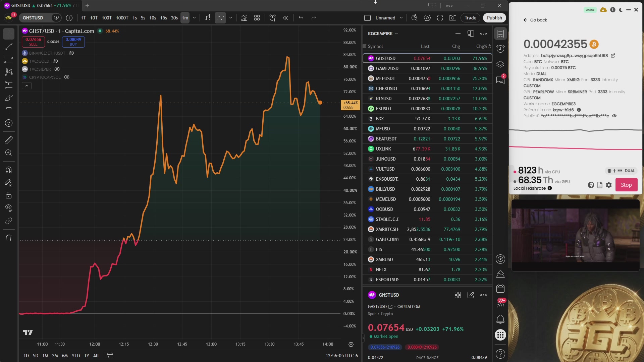The height and width of the screenshot is (362, 644).
Task: Switch to the 30s interval
Action: pos(174,18)
